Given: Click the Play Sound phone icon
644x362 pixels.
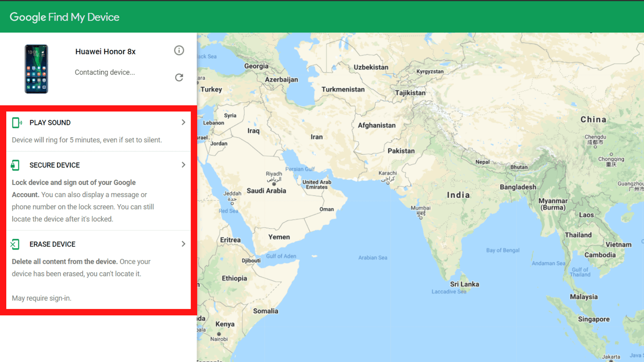Looking at the screenshot, I should [x=16, y=123].
